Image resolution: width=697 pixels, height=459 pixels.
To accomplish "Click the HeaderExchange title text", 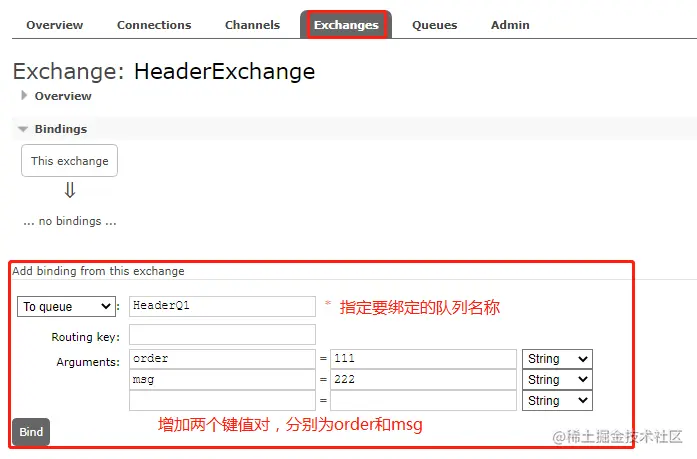I will pyautogui.click(x=224, y=71).
